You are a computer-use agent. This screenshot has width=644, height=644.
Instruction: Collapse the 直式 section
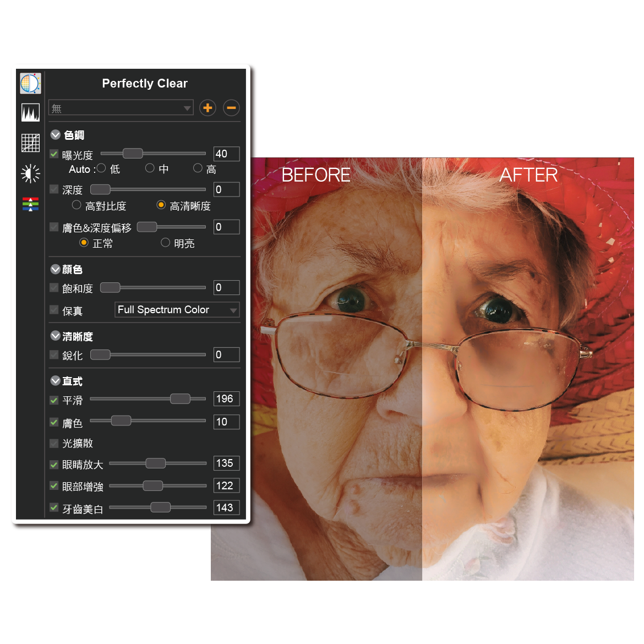56,381
